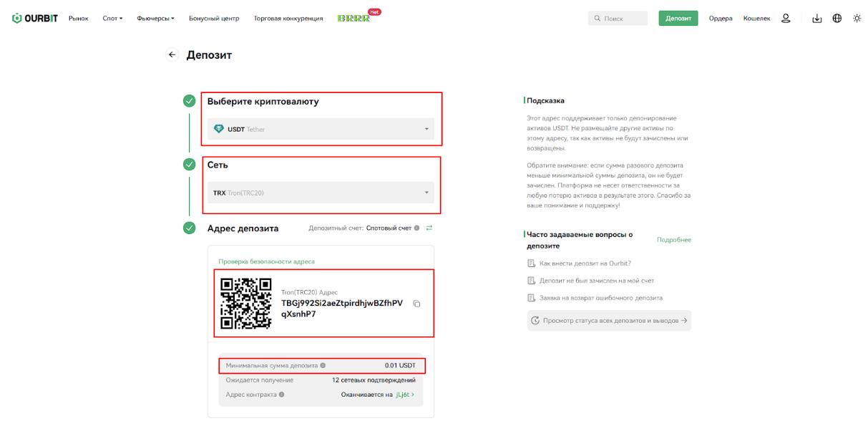Click the USDT Tether coin icon
The width and height of the screenshot is (868, 426).
(219, 129)
